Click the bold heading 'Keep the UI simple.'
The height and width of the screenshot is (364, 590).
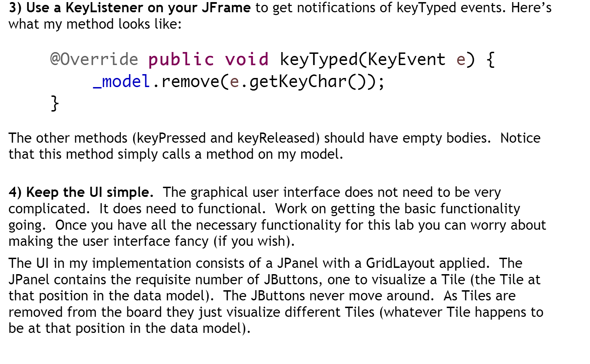click(x=90, y=192)
